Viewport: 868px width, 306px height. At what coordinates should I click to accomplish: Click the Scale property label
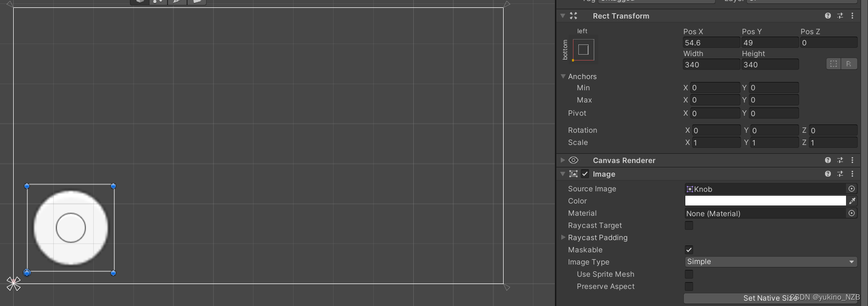tap(578, 143)
